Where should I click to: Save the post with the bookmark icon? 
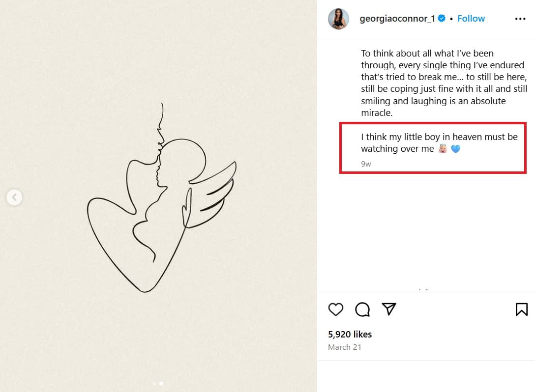[x=522, y=309]
